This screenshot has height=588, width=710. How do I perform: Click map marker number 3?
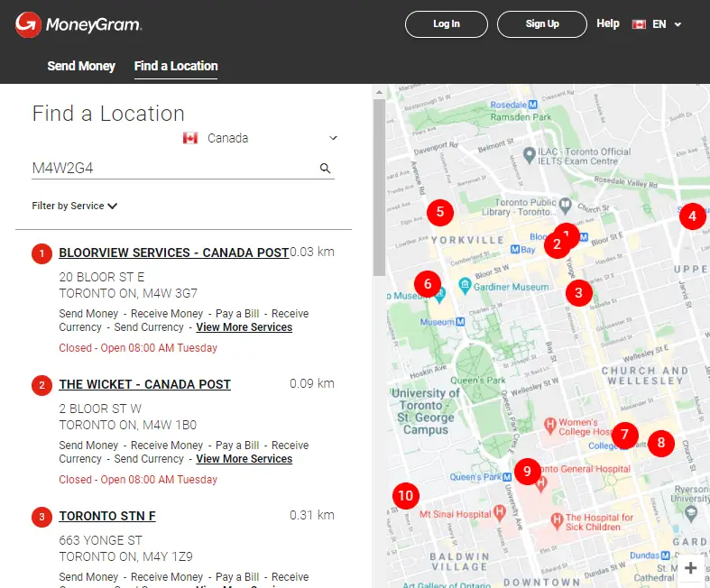point(578,292)
